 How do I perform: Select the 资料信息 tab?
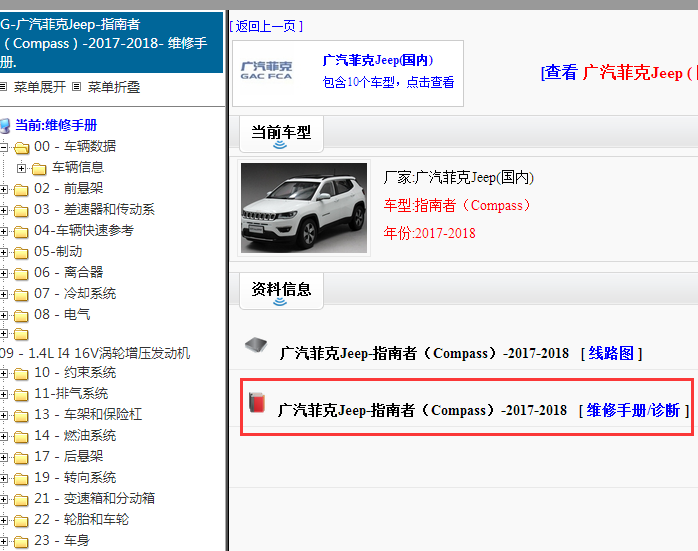click(281, 290)
